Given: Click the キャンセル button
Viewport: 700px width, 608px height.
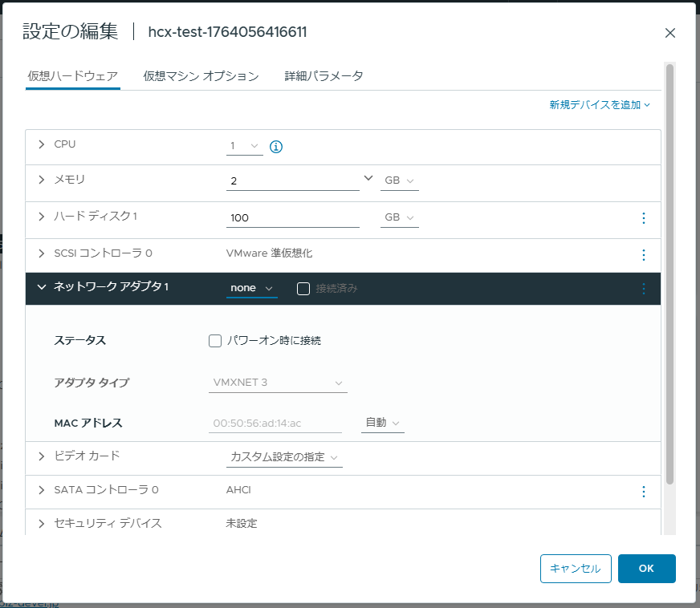Looking at the screenshot, I should click(x=576, y=569).
